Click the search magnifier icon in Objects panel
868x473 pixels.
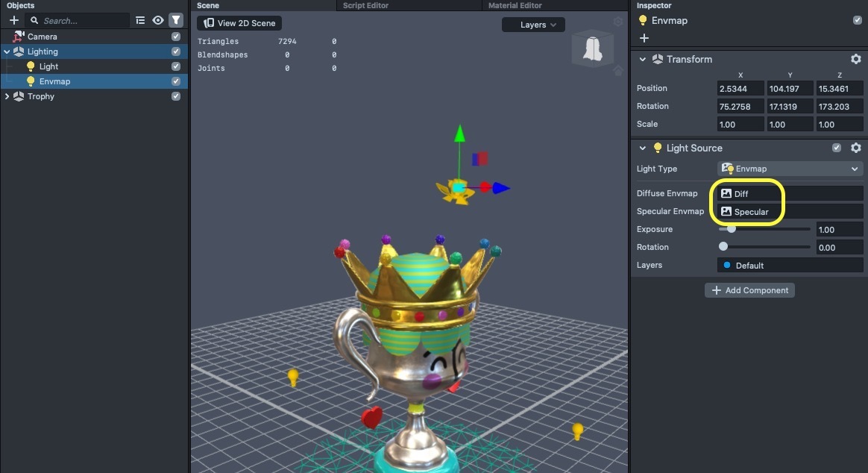coord(34,20)
